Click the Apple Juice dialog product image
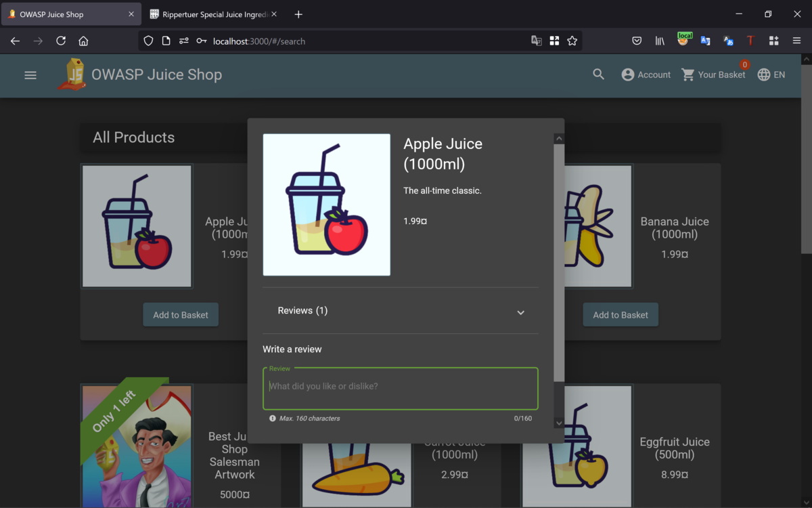Screen dimensions: 812x508 pyautogui.click(x=327, y=205)
